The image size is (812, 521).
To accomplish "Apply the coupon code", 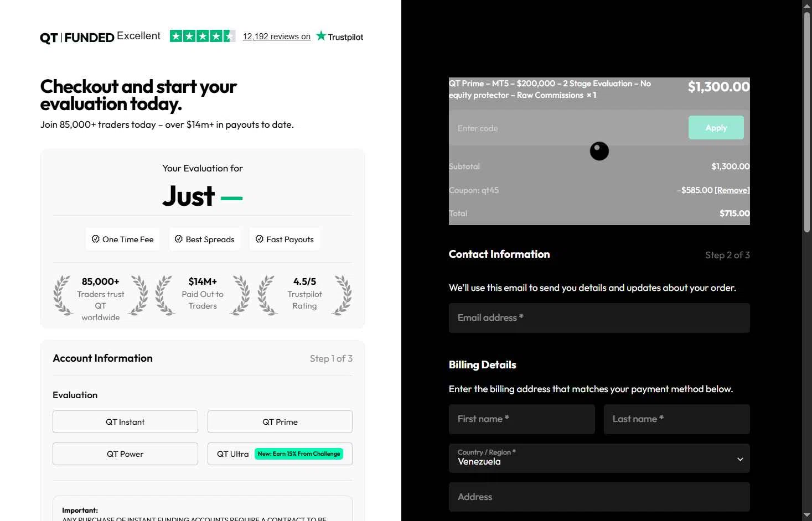I will 716,128.
